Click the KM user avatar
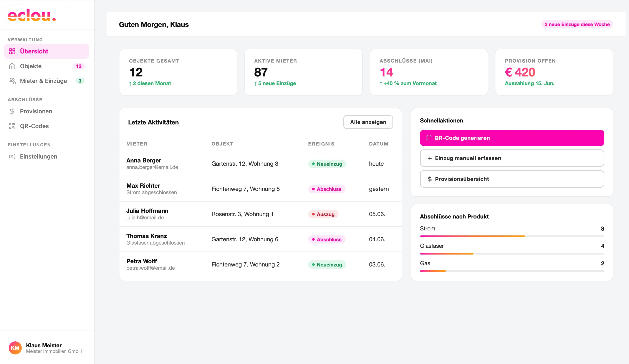Viewport: 629px width, 364px height. [x=15, y=348]
